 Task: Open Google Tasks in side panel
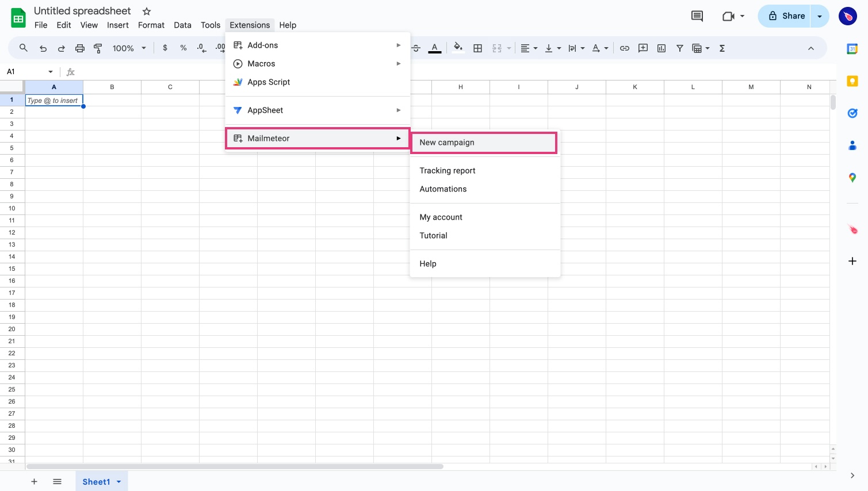click(x=852, y=113)
